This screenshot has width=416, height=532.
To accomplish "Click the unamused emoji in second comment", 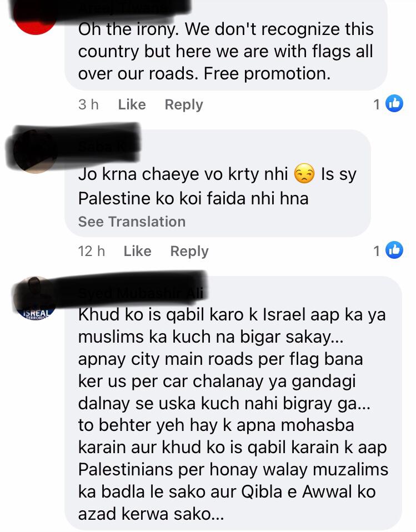I will click(304, 174).
